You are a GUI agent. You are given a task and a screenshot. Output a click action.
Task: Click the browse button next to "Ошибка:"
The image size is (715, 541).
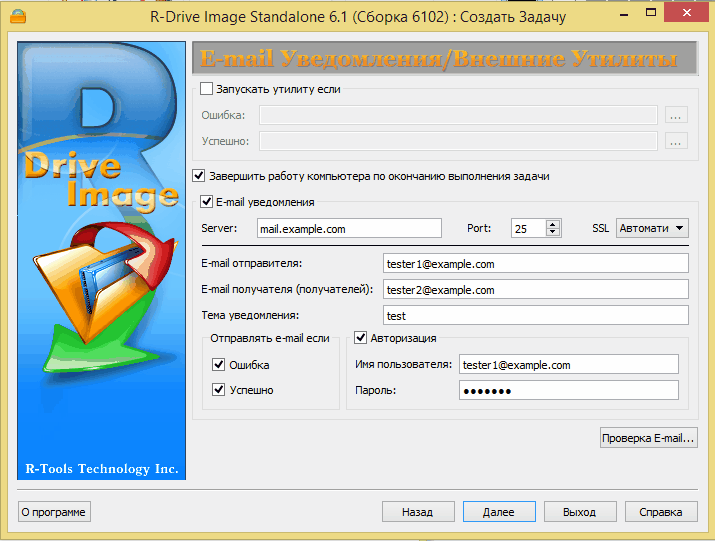tap(676, 115)
